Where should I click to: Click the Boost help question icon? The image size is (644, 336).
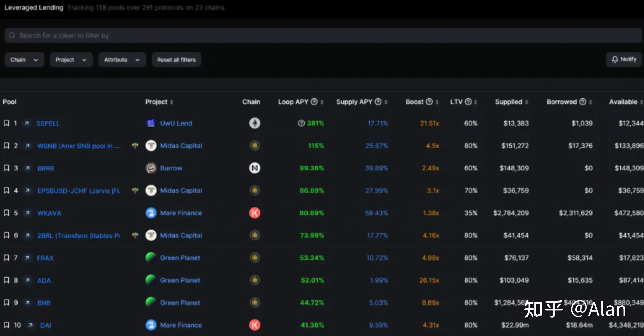pos(429,102)
